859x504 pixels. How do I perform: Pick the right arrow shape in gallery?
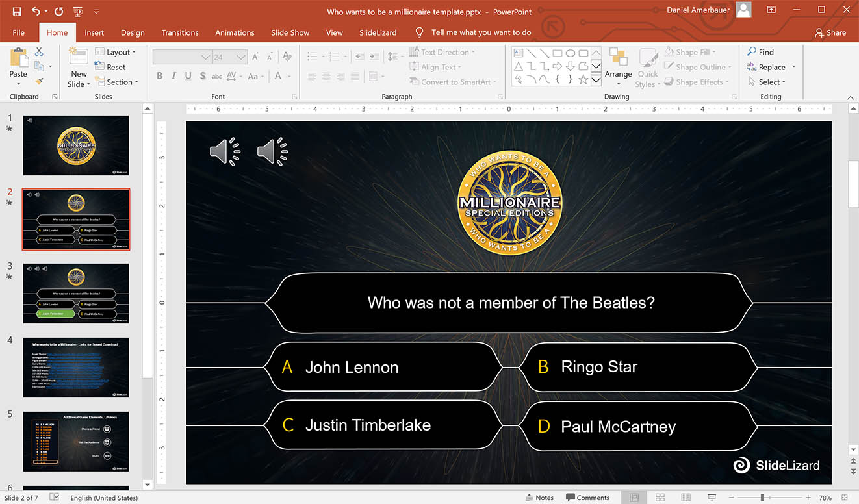click(557, 66)
